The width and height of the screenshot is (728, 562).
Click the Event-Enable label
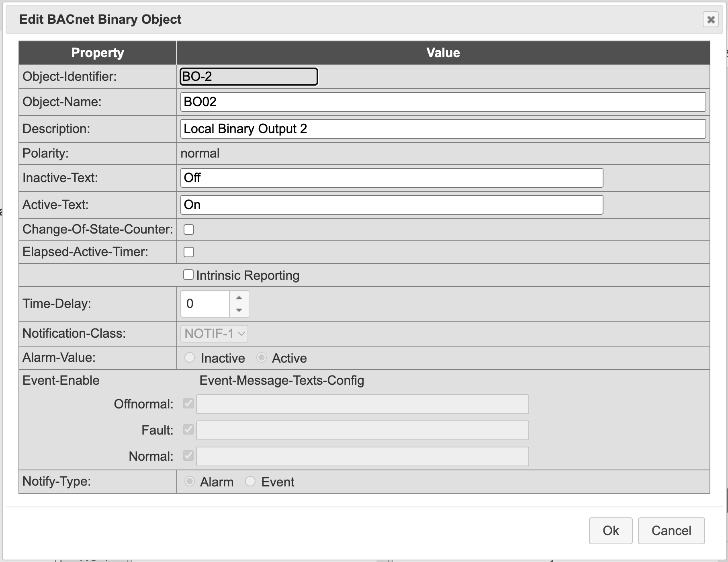61,380
